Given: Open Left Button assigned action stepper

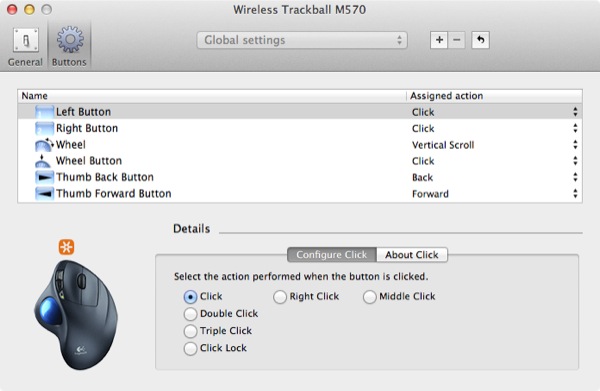Looking at the screenshot, I should click(x=575, y=112).
